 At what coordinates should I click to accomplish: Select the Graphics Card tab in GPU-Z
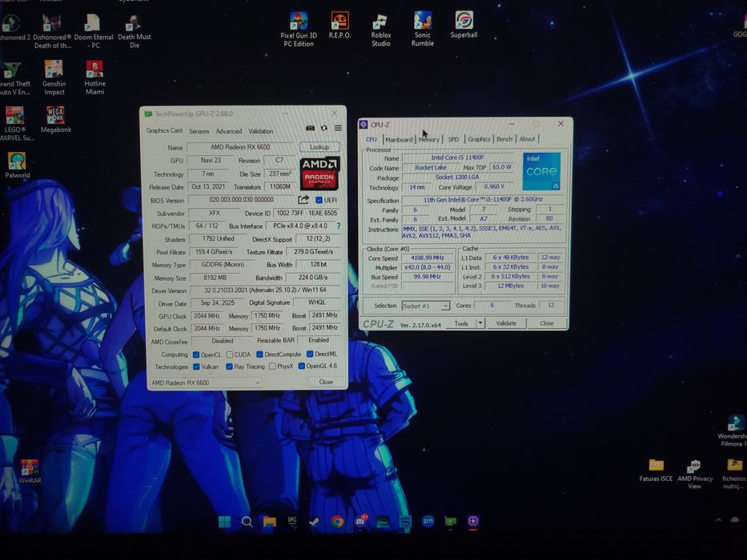[x=164, y=130]
